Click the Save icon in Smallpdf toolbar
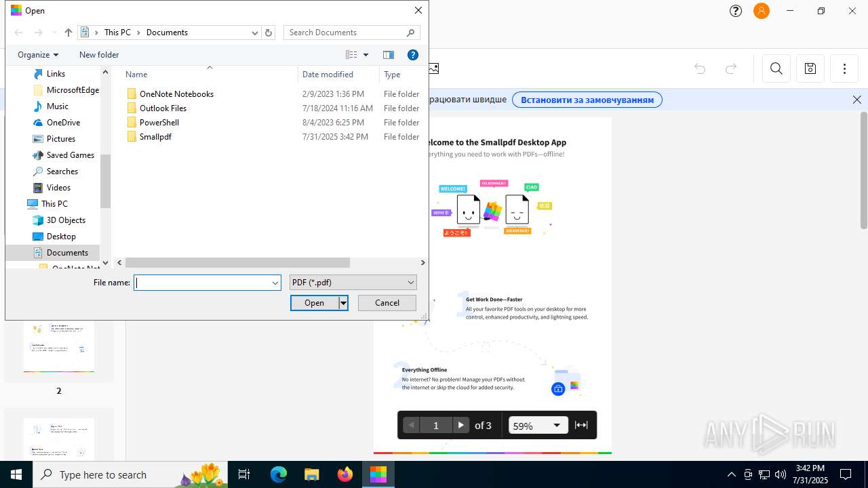This screenshot has height=488, width=868. pos(810,68)
